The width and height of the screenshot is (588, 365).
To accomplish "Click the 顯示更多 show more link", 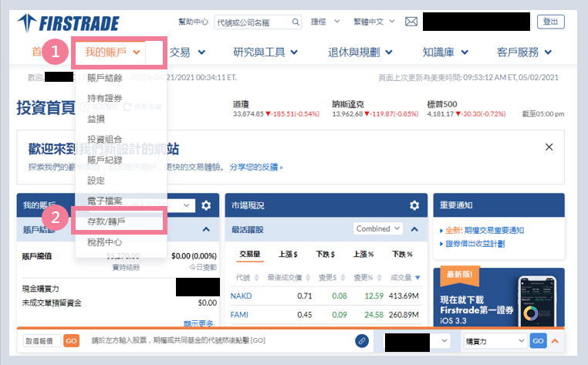I will click(198, 323).
